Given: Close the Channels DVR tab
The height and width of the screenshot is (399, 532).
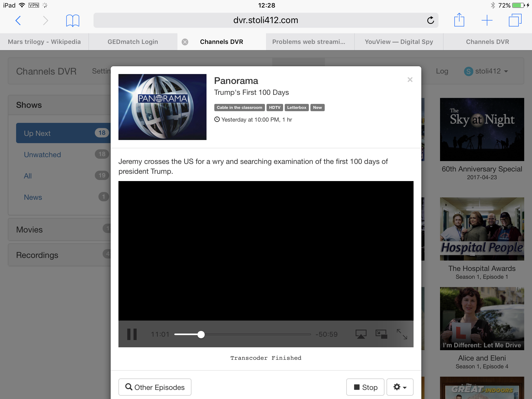Looking at the screenshot, I should tap(185, 42).
